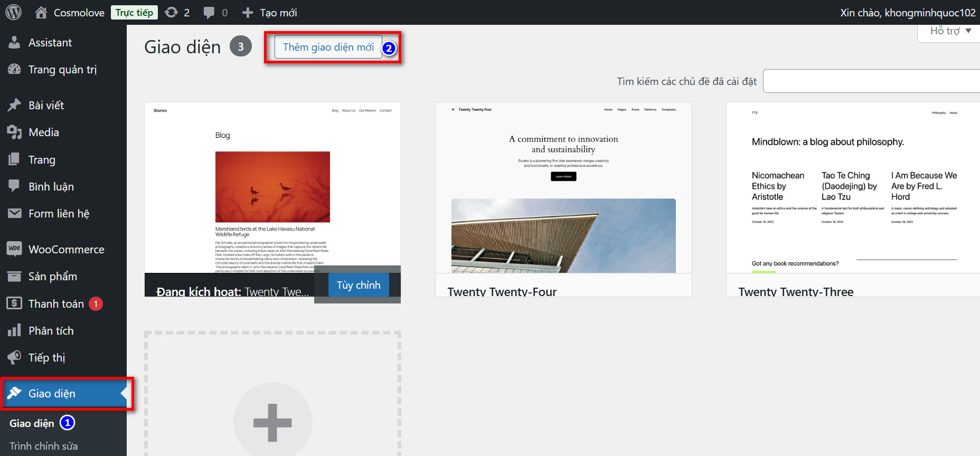Screen dimensions: 980x456
Task: Click the Tạo mới plus icon
Action: click(248, 12)
